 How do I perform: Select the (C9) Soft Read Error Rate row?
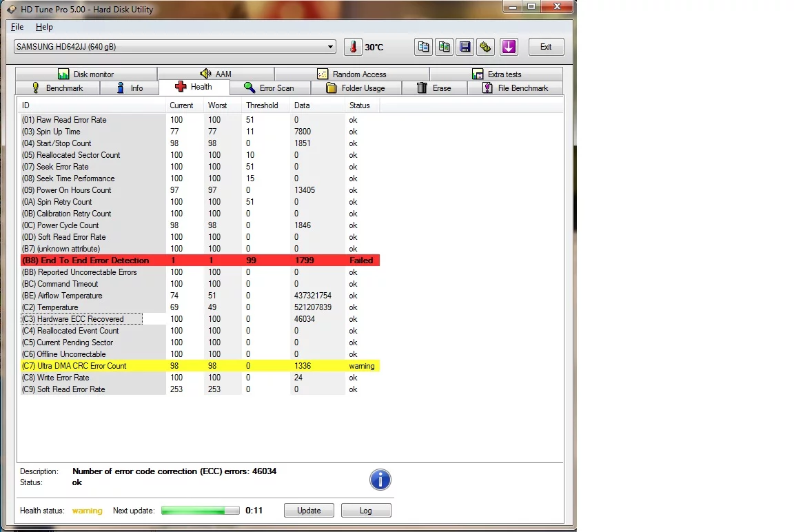click(x=200, y=389)
